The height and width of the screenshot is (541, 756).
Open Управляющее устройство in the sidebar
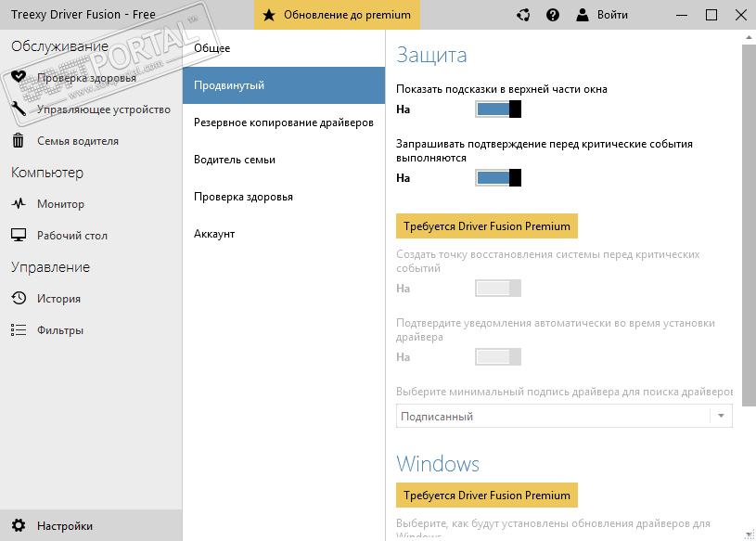(91, 109)
